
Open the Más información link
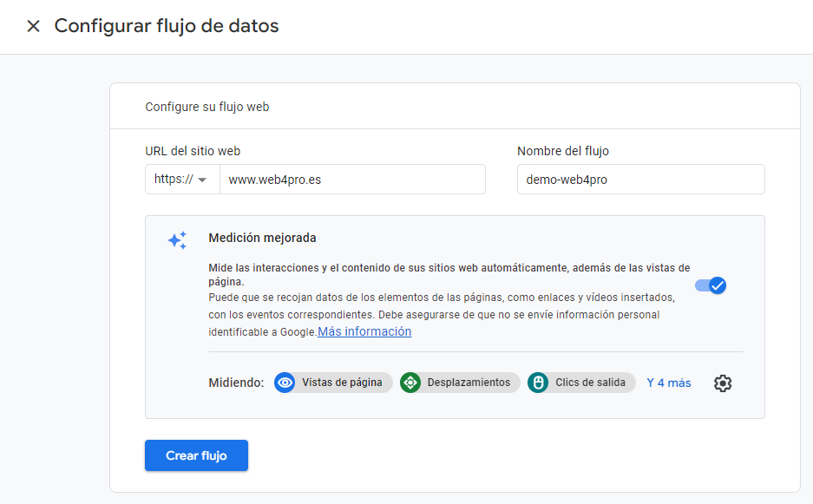pyautogui.click(x=364, y=331)
